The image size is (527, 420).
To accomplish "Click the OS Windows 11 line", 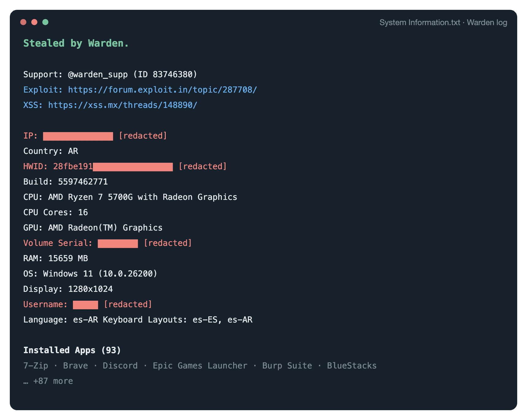I will (90, 274).
